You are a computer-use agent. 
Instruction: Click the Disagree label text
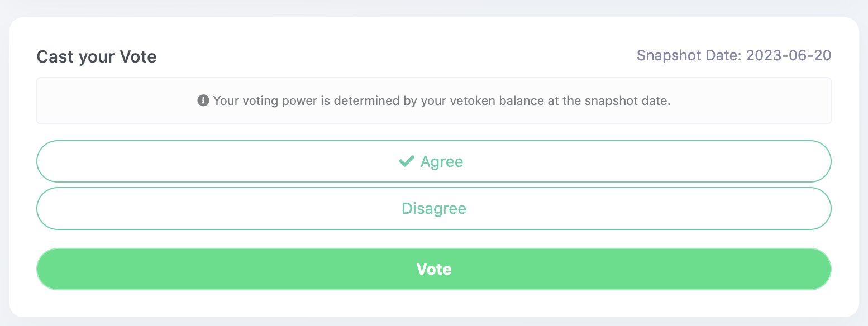click(434, 209)
